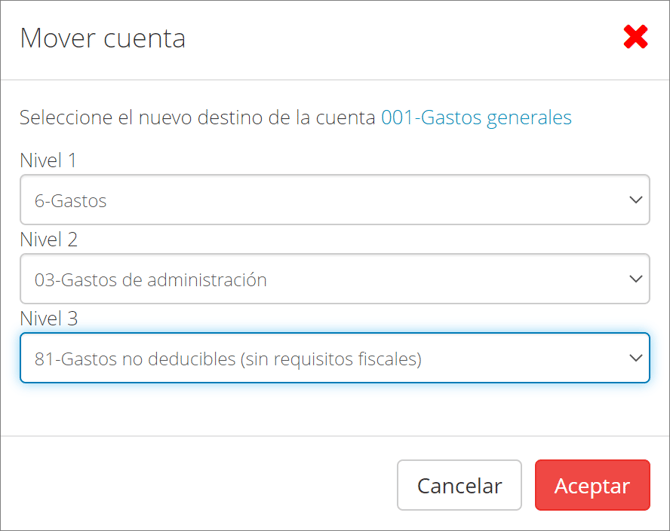Click the Mover cuenta dialog title
The height and width of the screenshot is (531, 670).
(x=103, y=38)
